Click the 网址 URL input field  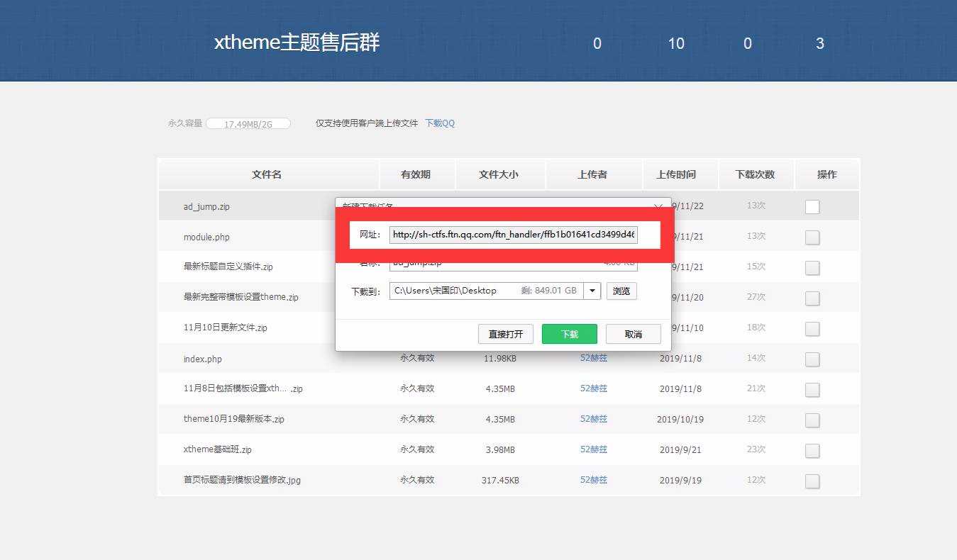514,235
